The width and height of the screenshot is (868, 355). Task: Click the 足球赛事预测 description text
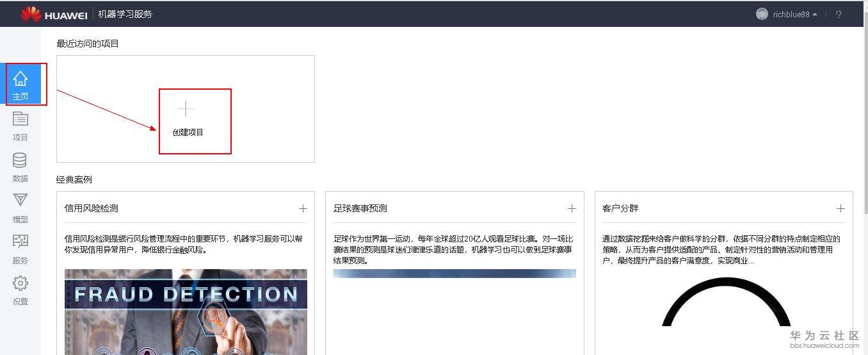click(x=453, y=250)
